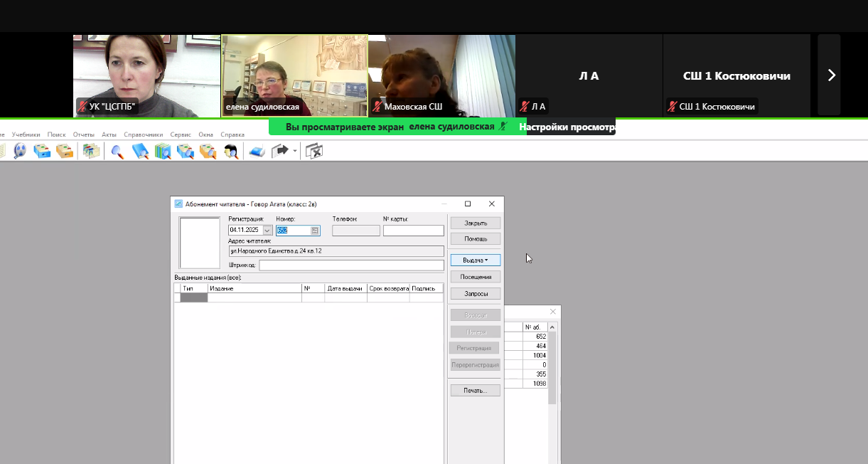Open the Справочники menu
Image resolution: width=868 pixels, height=464 pixels.
143,135
